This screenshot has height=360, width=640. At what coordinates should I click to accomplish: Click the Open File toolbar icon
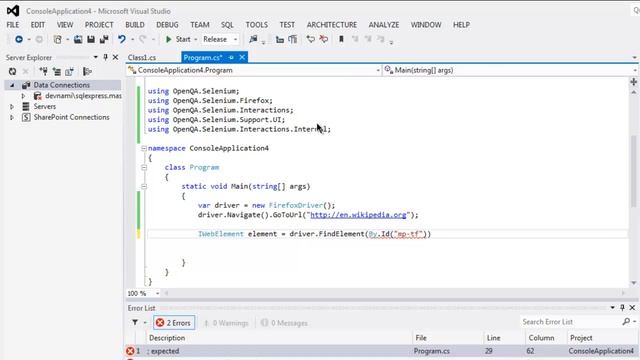[x=78, y=39]
